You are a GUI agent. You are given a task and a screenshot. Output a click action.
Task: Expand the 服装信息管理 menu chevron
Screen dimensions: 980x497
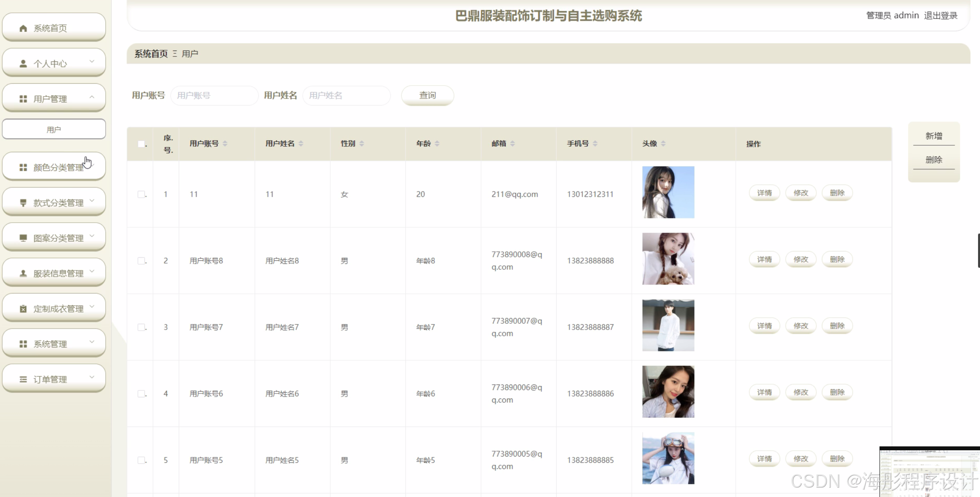pyautogui.click(x=92, y=271)
